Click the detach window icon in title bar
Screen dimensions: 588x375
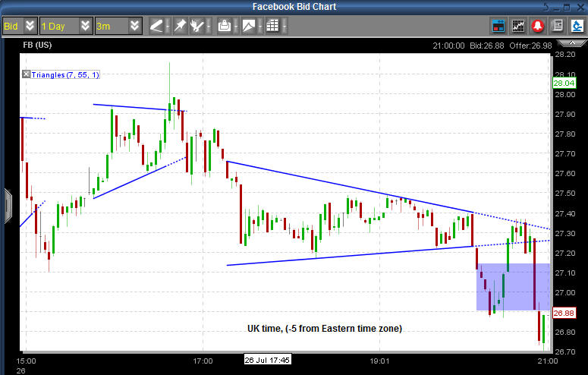[546, 7]
